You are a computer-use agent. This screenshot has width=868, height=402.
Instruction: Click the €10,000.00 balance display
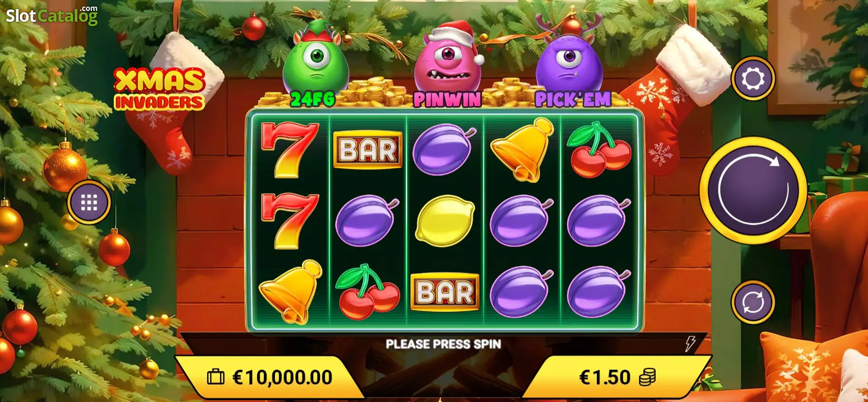tap(270, 377)
